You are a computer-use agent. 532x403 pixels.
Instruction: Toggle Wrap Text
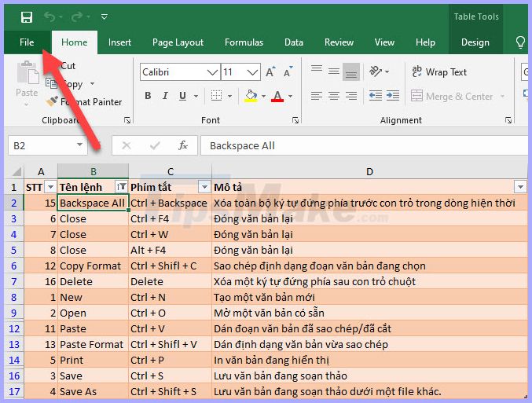439,72
